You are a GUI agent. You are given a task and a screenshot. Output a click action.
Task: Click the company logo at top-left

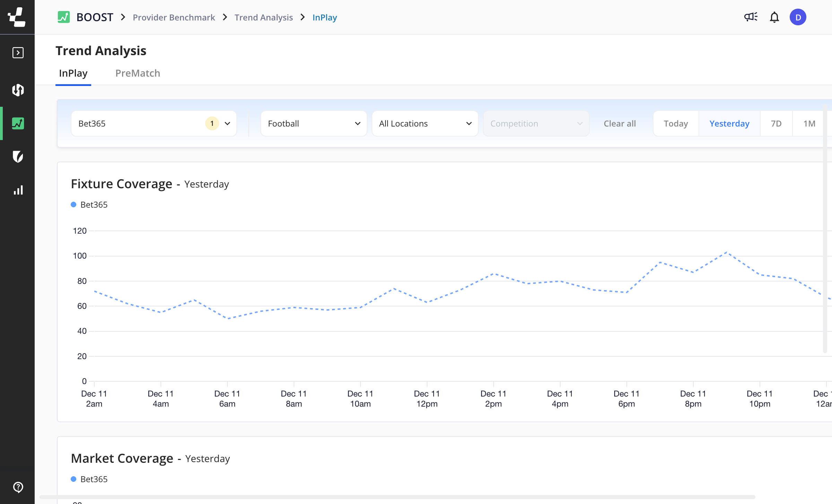17,17
